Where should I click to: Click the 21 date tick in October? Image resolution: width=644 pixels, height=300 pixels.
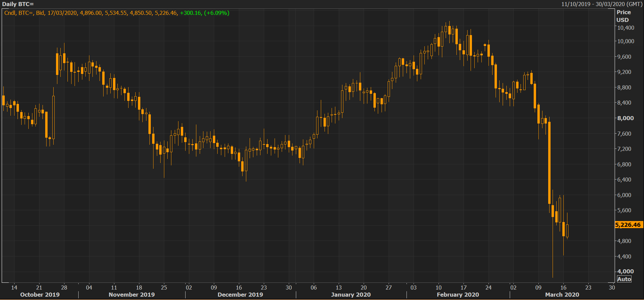click(x=39, y=288)
